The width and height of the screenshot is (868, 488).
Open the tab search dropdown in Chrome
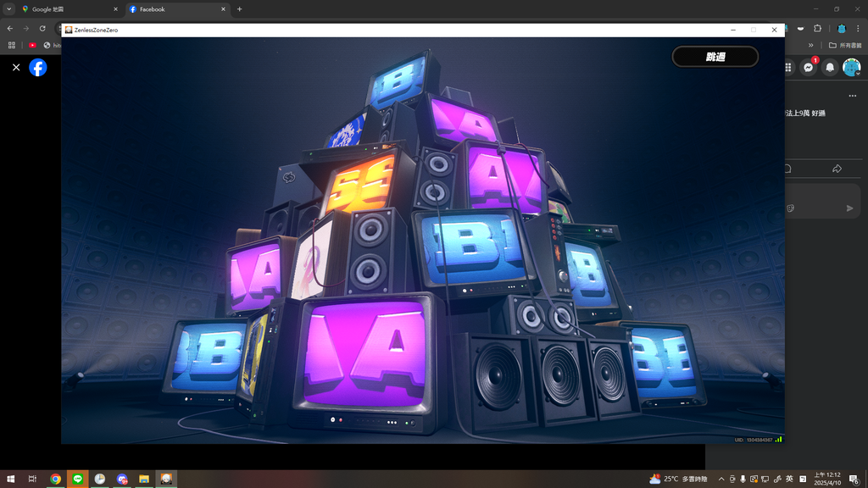pos(8,9)
